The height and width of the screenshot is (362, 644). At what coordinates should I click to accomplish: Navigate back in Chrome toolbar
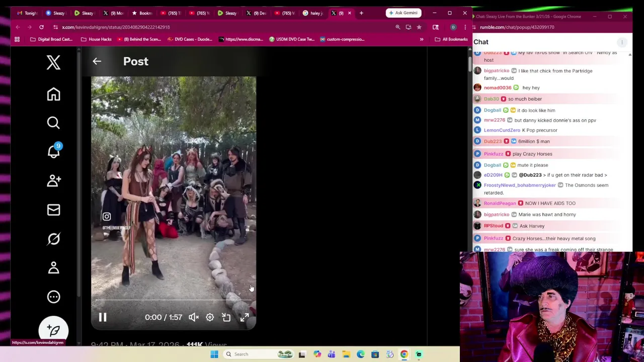[18, 27]
